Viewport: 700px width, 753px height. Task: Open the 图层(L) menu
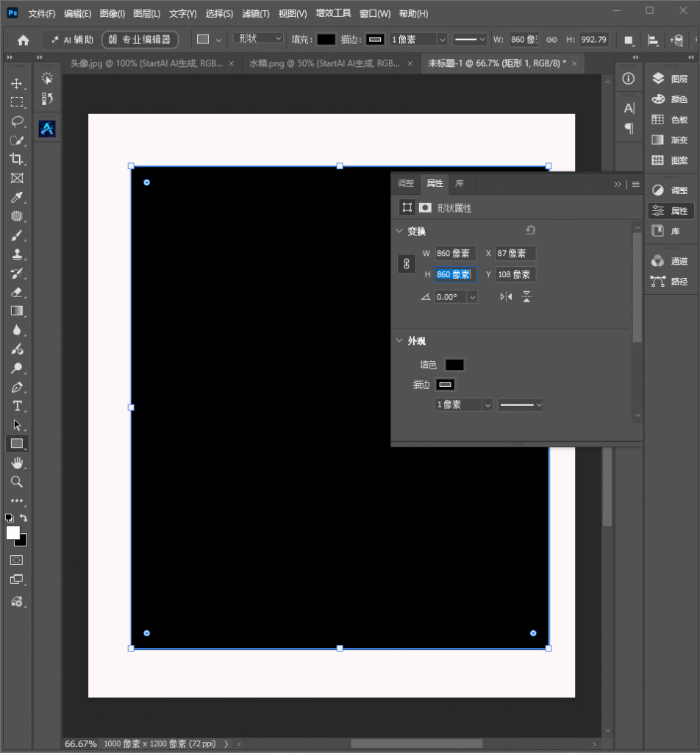coord(147,13)
